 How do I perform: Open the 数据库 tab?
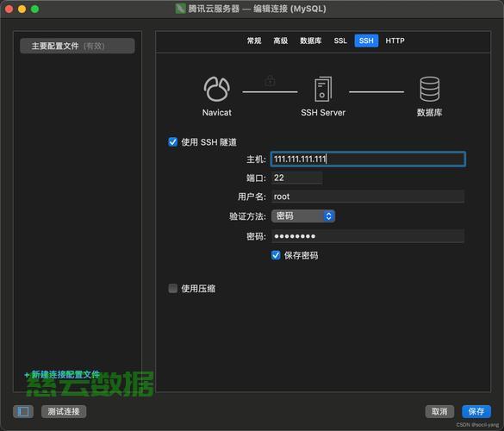click(310, 41)
